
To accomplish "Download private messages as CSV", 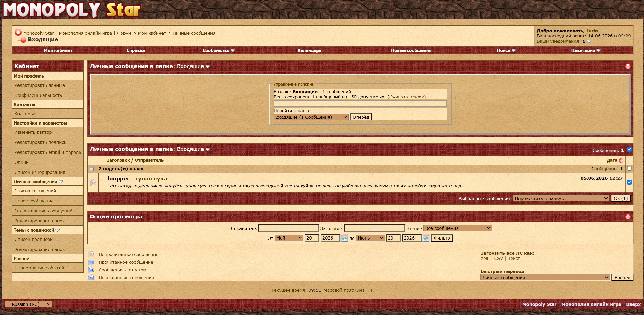I will tap(498, 258).
